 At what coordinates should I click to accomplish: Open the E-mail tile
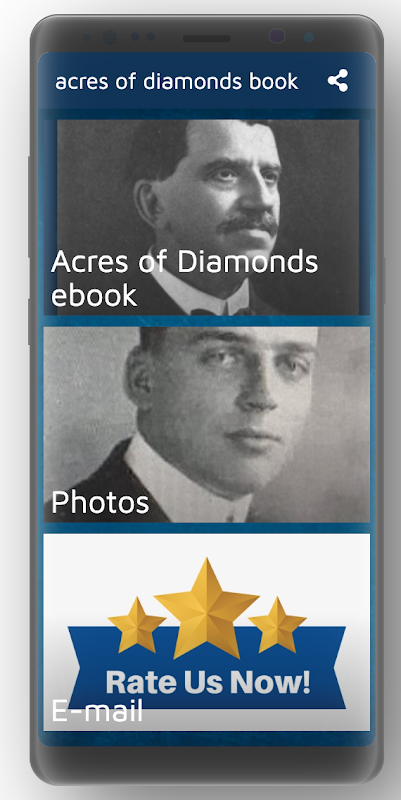pyautogui.click(x=207, y=632)
